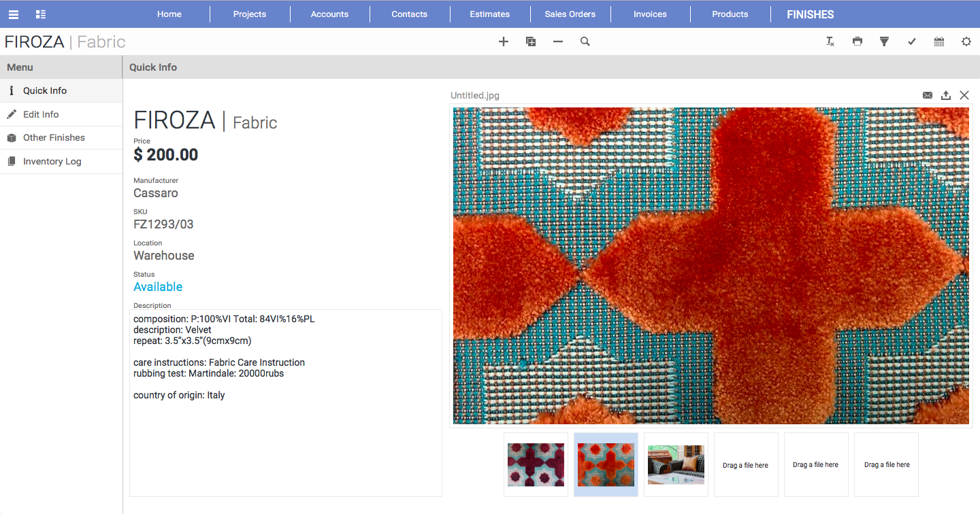Image resolution: width=980 pixels, height=514 pixels.
Task: Select the purple fabric thumbnail
Action: [x=536, y=464]
